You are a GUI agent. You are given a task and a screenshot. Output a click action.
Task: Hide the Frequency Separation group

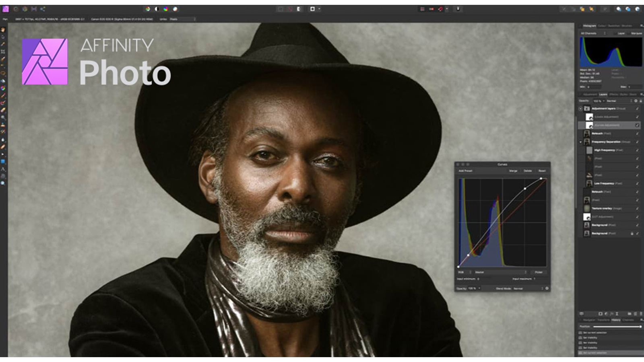(637, 142)
